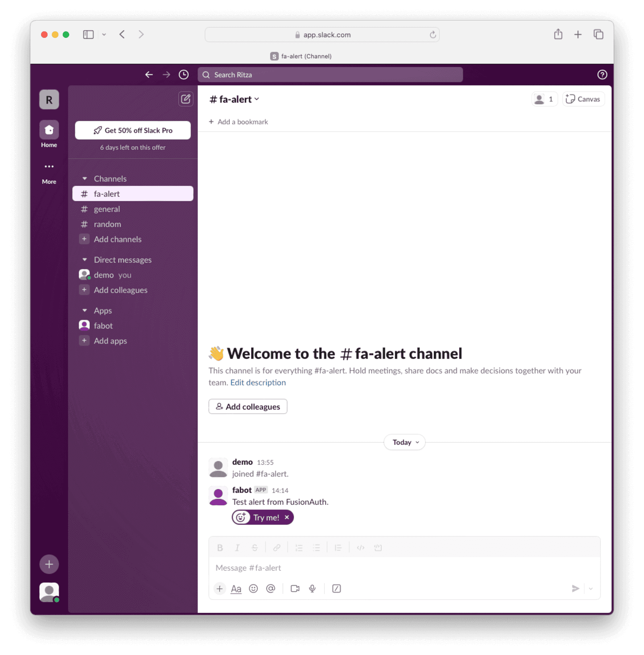Image resolution: width=644 pixels, height=655 pixels.
Task: Open the Home view in sidebar
Action: tap(49, 134)
